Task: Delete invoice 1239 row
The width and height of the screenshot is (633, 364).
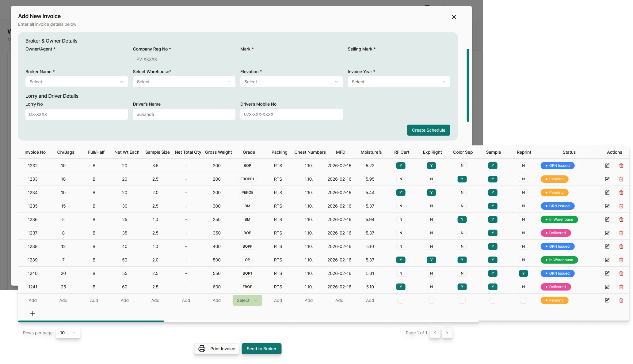Action: pyautogui.click(x=621, y=260)
